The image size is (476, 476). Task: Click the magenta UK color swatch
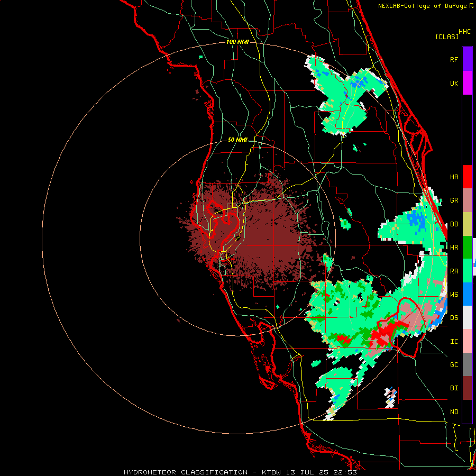pos(467,83)
